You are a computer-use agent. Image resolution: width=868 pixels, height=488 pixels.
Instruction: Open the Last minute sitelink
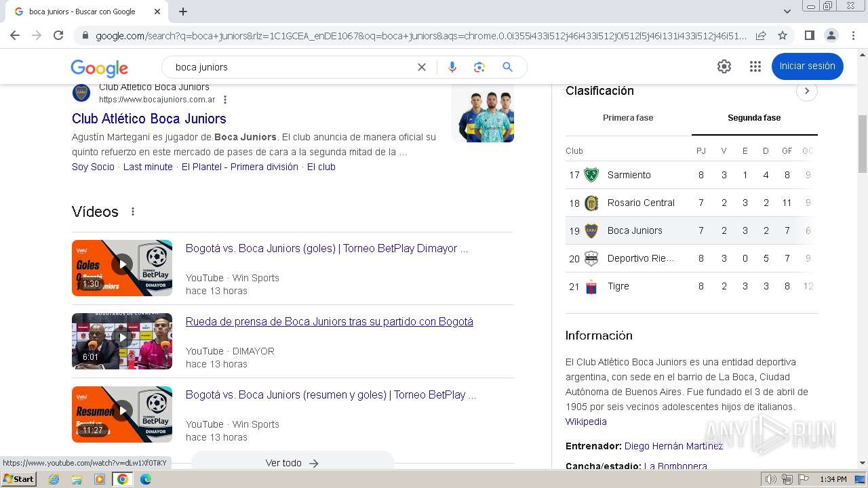148,167
